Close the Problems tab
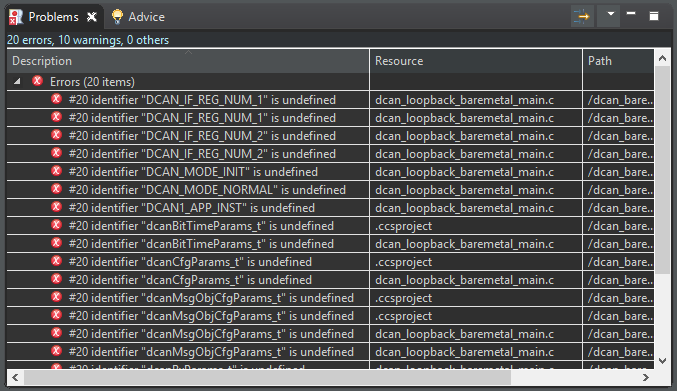 click(92, 17)
